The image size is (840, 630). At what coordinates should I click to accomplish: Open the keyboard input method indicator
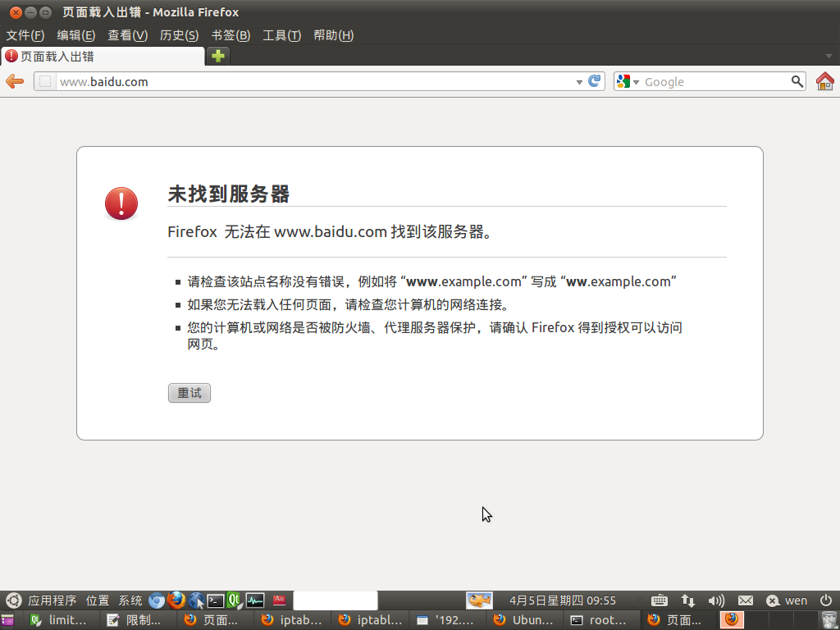tap(659, 600)
